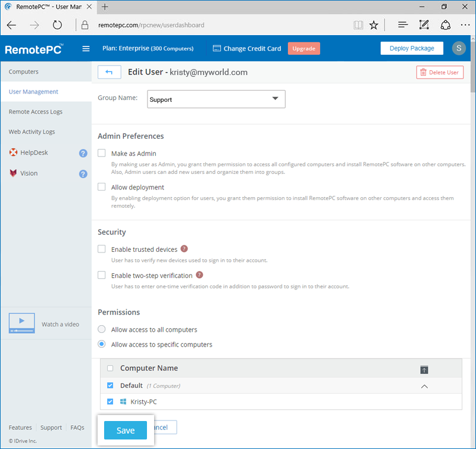This screenshot has width=476, height=449.
Task: Click the help icon for trusted devices
Action: point(184,249)
